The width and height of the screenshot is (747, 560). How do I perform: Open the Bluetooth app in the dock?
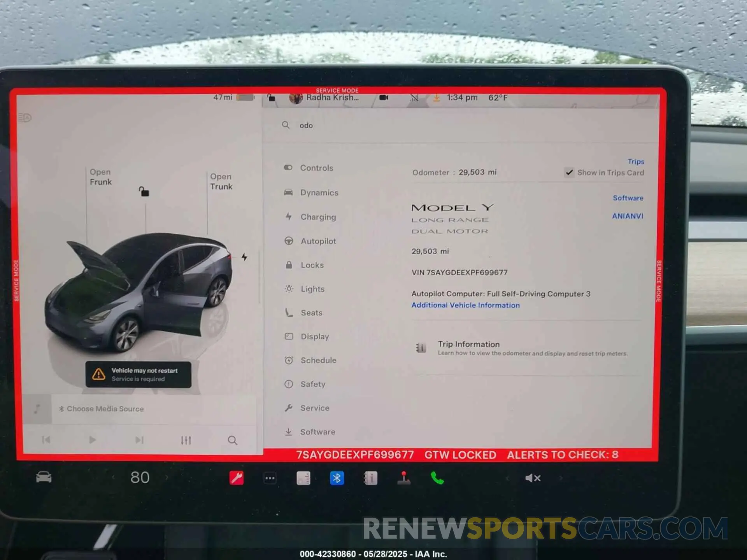(x=337, y=478)
